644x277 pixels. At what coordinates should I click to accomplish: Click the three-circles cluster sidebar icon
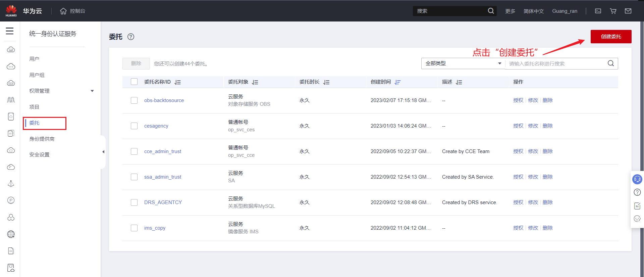pyautogui.click(x=11, y=218)
